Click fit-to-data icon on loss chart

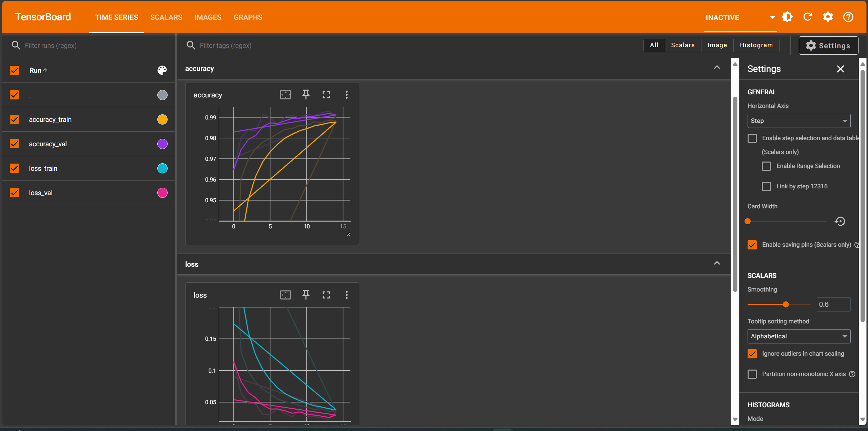pyautogui.click(x=285, y=295)
